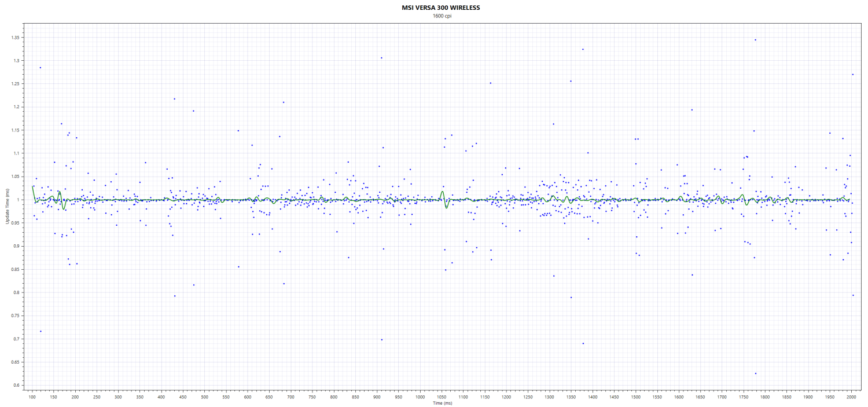This screenshot has height=407, width=868.
Task: Pick the 1500 tick on the time axis
Action: (636, 397)
